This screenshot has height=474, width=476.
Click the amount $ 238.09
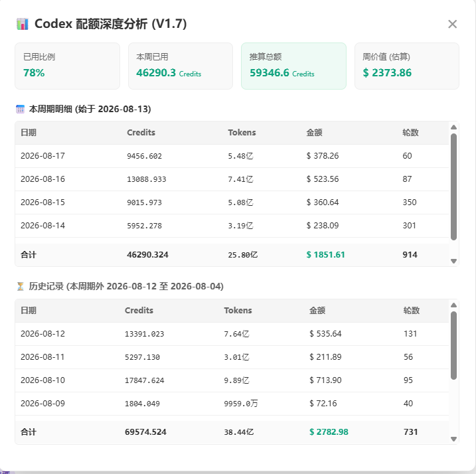[x=323, y=225]
